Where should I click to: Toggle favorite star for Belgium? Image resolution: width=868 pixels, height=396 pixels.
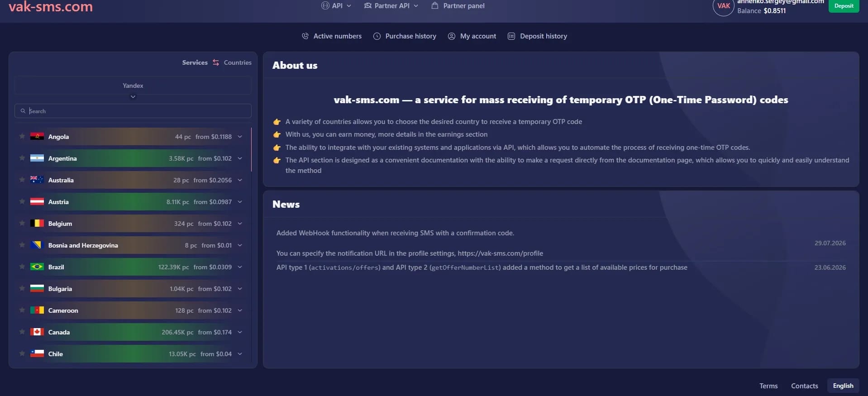[22, 223]
